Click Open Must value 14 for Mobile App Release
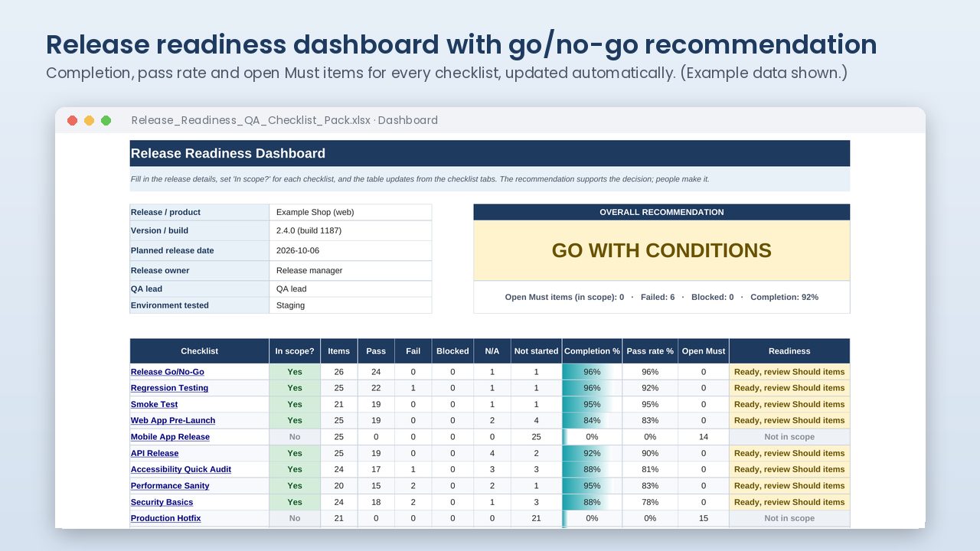The width and height of the screenshot is (980, 551). click(704, 437)
